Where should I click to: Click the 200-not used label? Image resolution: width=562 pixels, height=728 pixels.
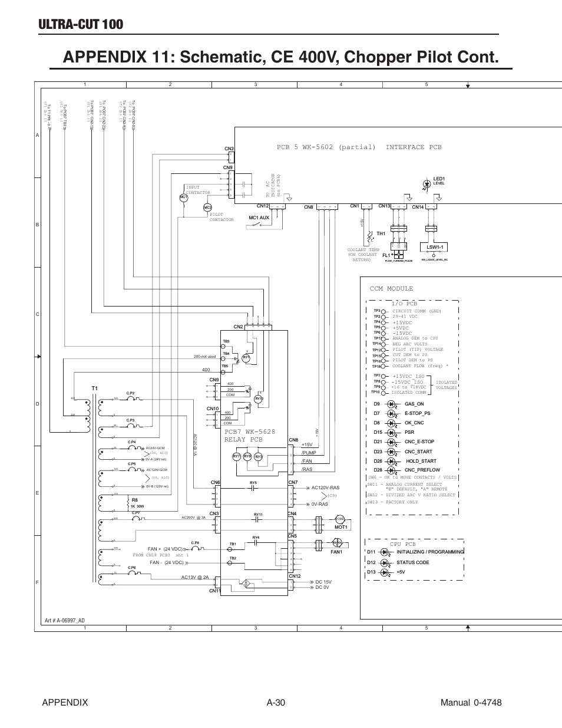pyautogui.click(x=204, y=357)
